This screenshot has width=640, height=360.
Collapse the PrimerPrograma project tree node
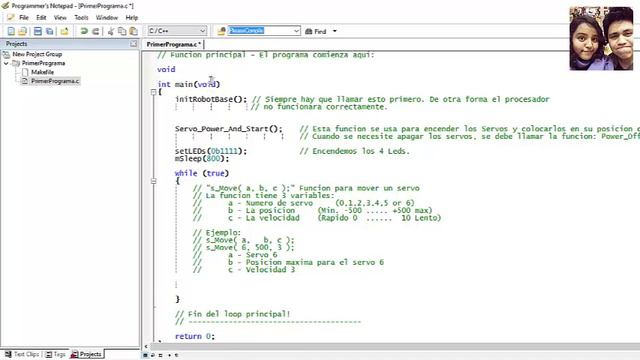click(x=6, y=63)
